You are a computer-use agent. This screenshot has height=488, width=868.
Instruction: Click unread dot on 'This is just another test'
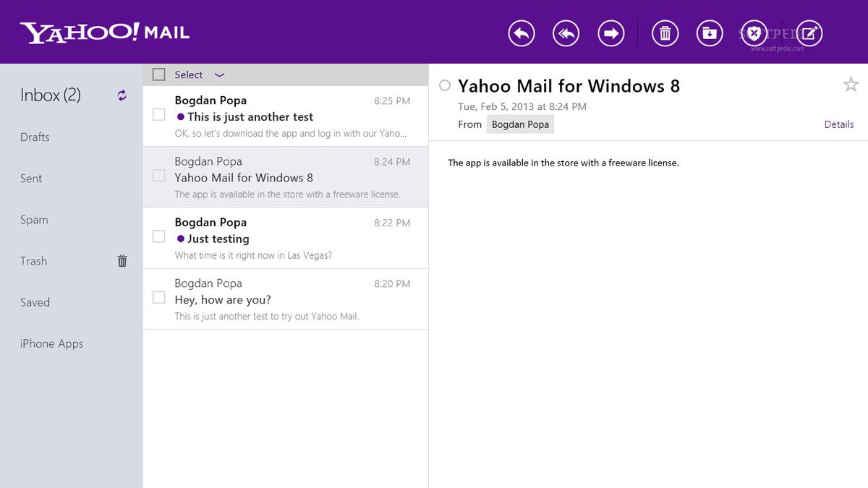click(180, 116)
